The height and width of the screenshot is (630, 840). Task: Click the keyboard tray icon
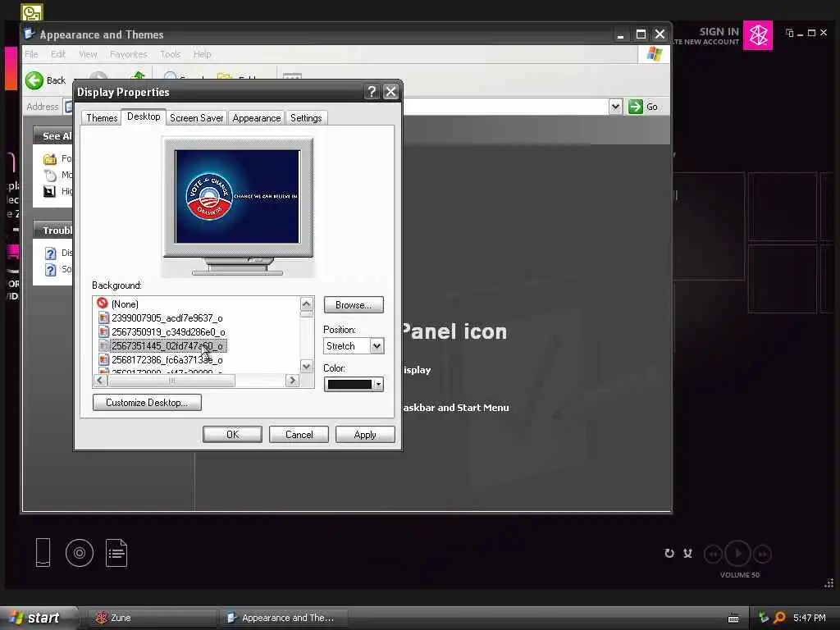[733, 619]
